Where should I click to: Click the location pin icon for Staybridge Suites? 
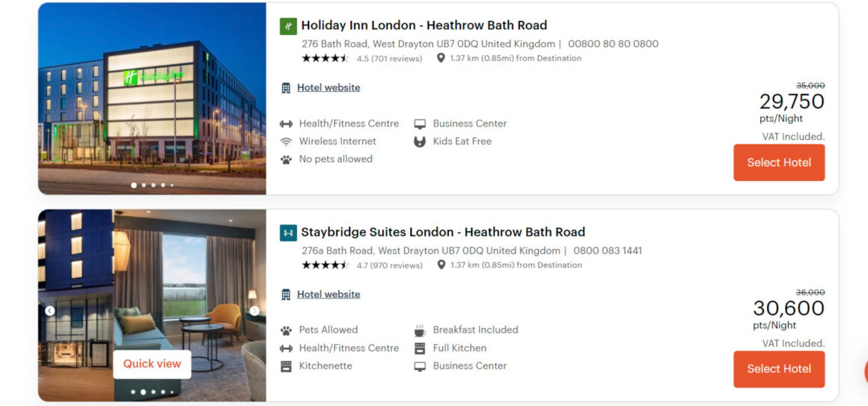tap(441, 265)
